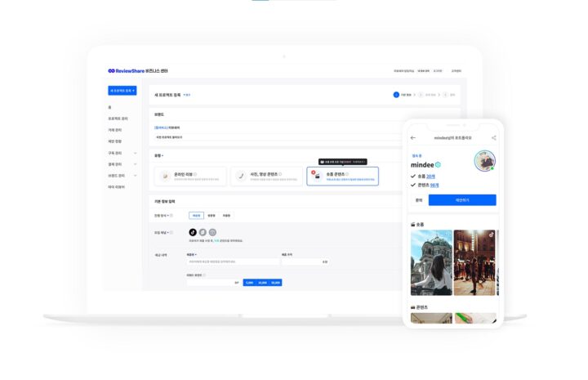
Task: Click the info icon next to 사진, 영상 콘텐츠
Action: [280, 174]
